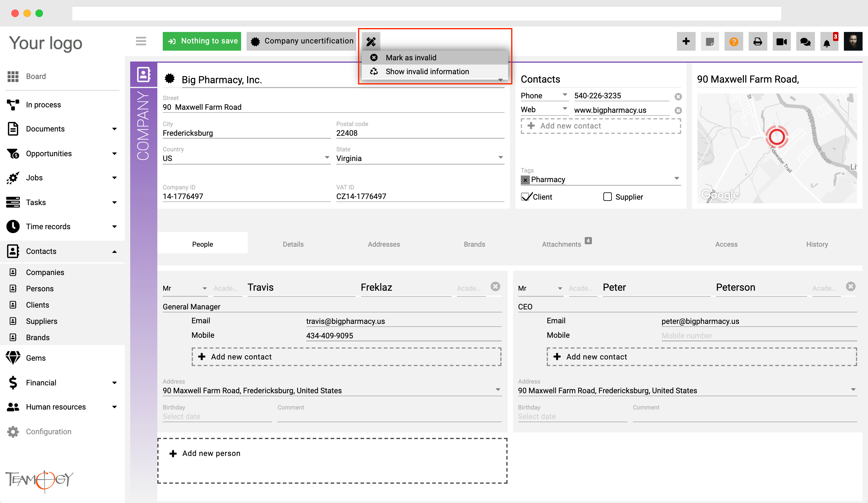868x503 pixels.
Task: Click the hamburger menu icon
Action: click(141, 41)
